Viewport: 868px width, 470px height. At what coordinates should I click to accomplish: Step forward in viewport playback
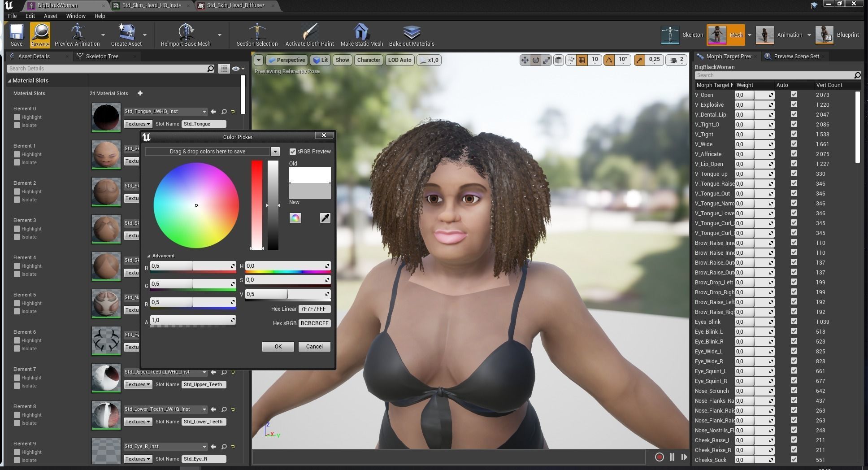(684, 457)
